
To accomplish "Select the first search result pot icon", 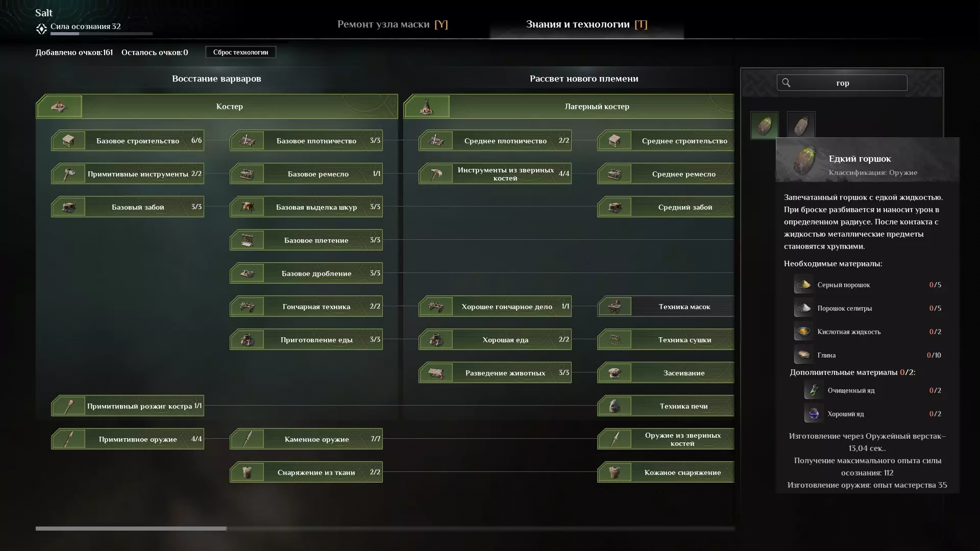I will [x=764, y=125].
